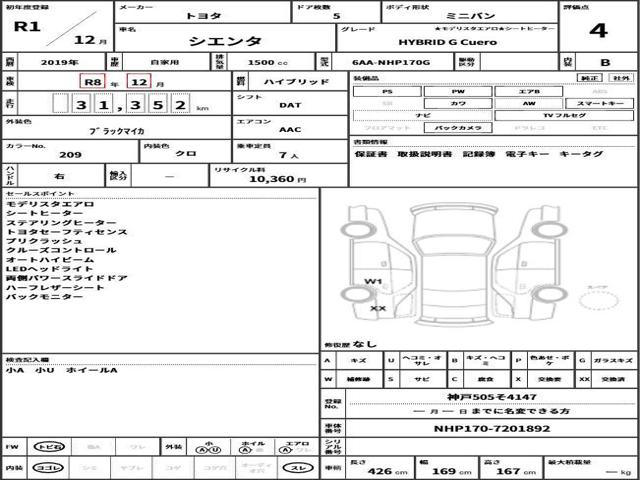This screenshot has height=480, width=640.
Task: Click the air conditioner value "AAC"
Action: click(x=290, y=130)
